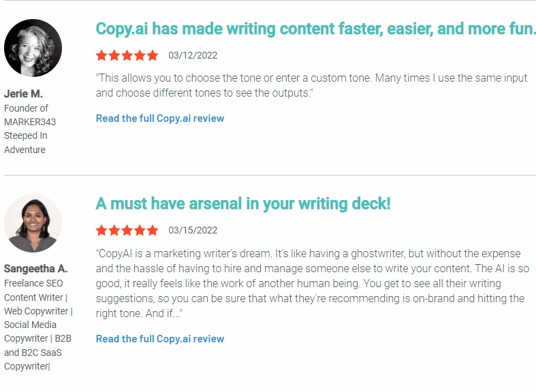Click the reviewer name Sangeetha A.
The image size is (536, 392).
pos(36,269)
